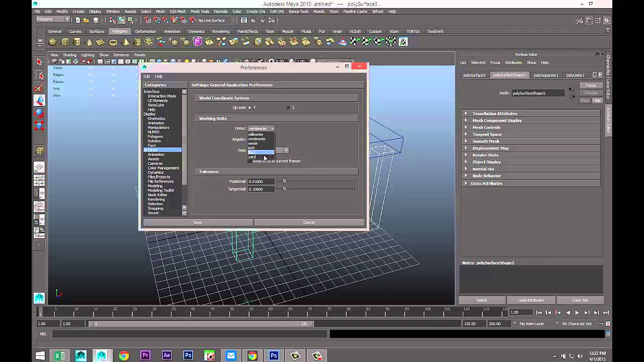This screenshot has width=644, height=362.
Task: Click the polygon pyramid shelf icon
Action: (125, 42)
